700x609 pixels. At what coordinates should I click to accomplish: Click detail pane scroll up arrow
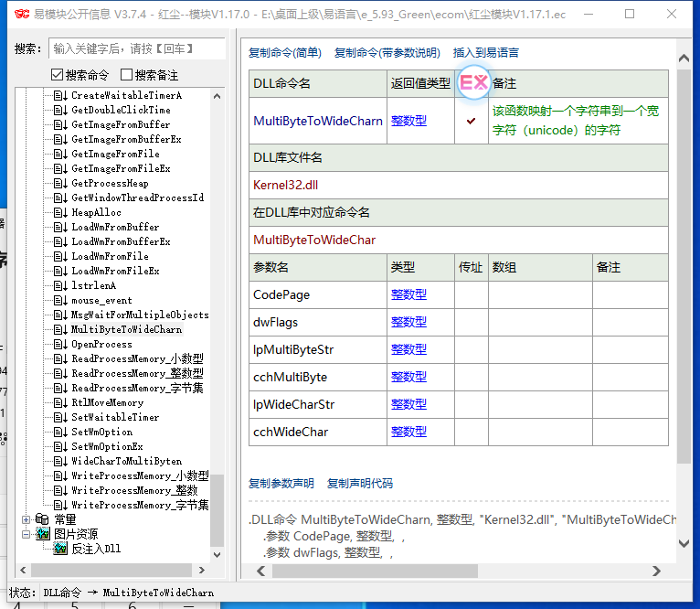coord(684,59)
